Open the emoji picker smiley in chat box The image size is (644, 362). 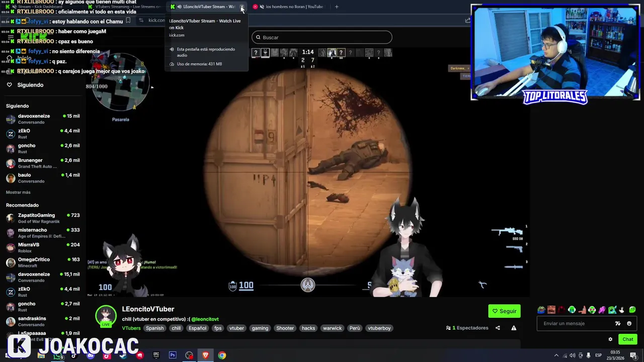(x=629, y=323)
